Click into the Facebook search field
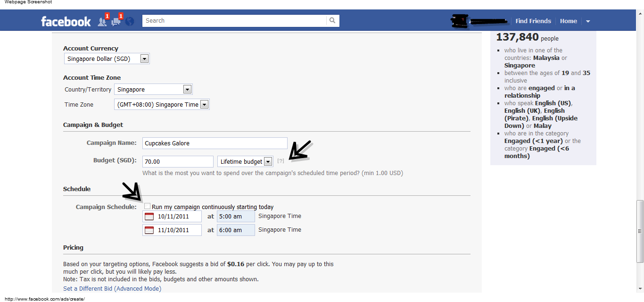 pyautogui.click(x=234, y=21)
